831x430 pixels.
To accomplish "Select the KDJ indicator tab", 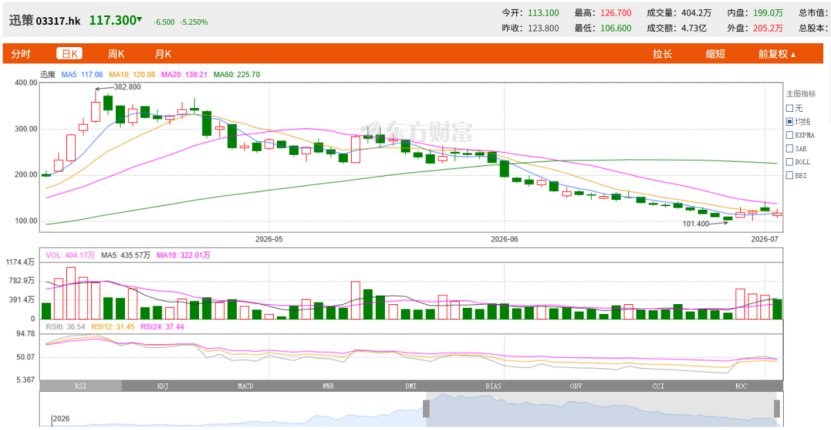I will pos(163,387).
